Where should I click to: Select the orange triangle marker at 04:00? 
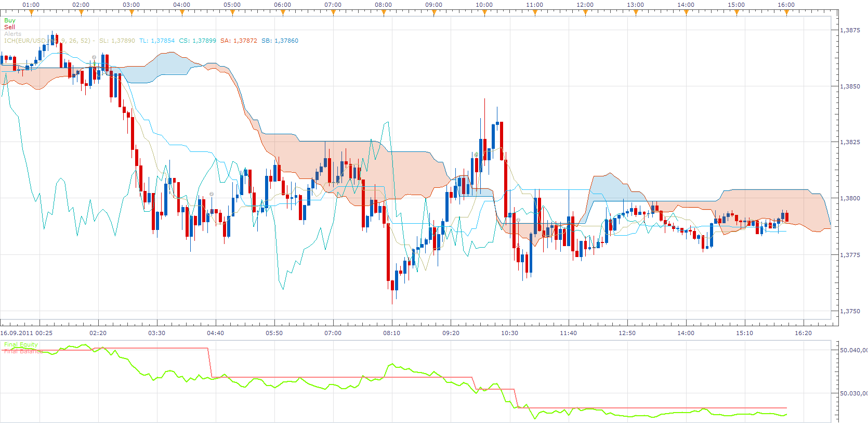tap(182, 13)
